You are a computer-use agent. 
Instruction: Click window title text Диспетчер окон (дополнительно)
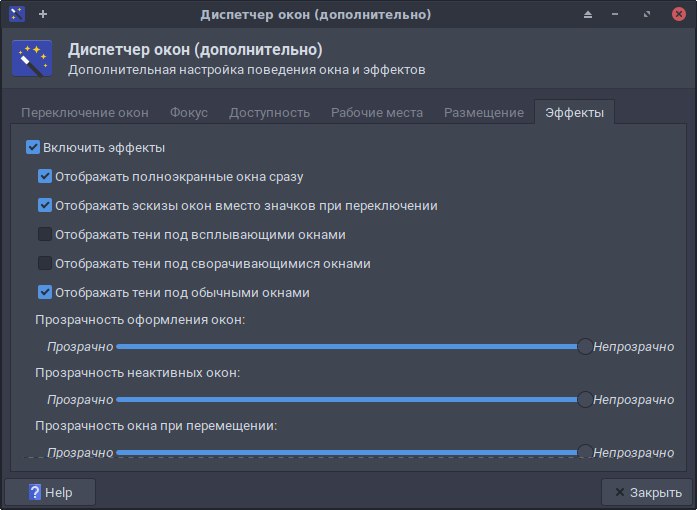coord(316,15)
